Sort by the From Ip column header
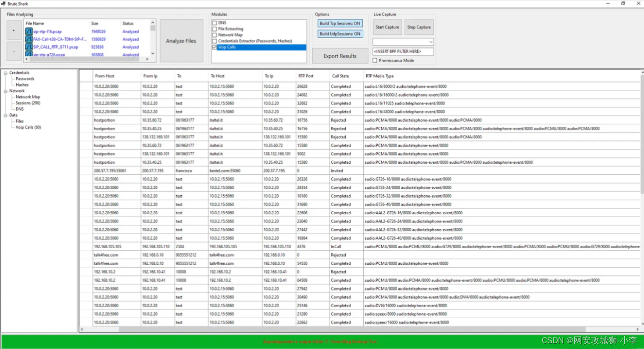The width and height of the screenshot is (644, 349). coord(157,76)
